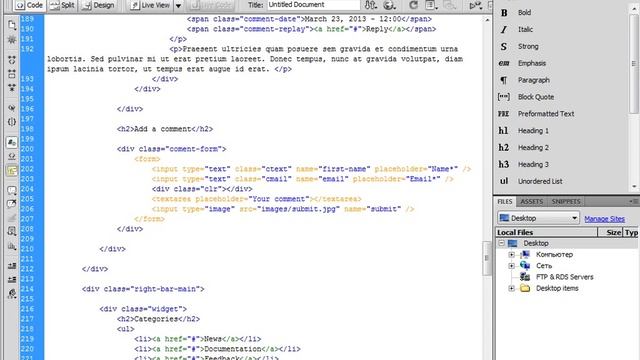Select the parent tag icon
640x360 pixels.
click(12, 108)
